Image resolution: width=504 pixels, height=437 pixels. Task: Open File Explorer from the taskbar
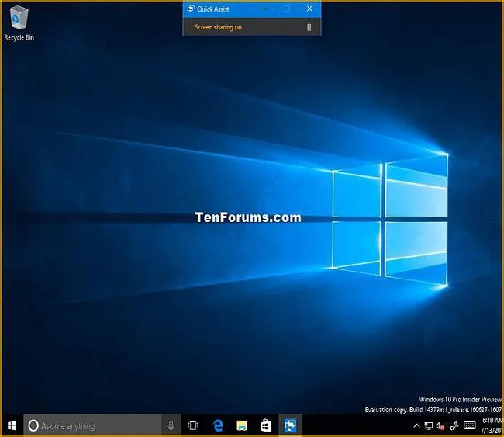(x=242, y=425)
